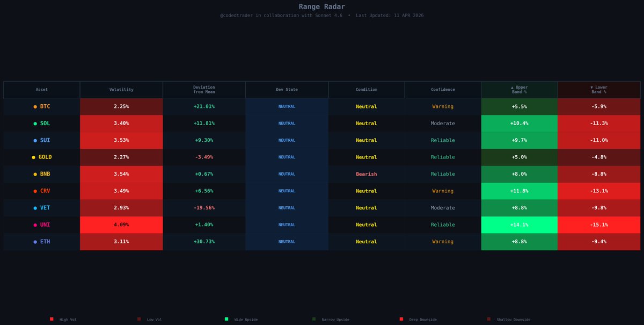Select the UNI asset name

click(x=45, y=225)
